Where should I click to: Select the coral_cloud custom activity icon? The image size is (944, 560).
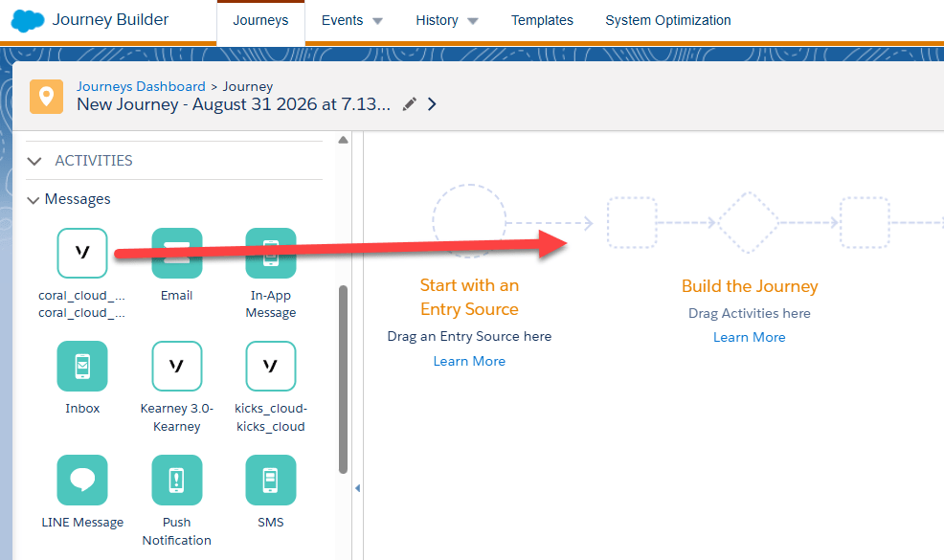click(x=82, y=253)
